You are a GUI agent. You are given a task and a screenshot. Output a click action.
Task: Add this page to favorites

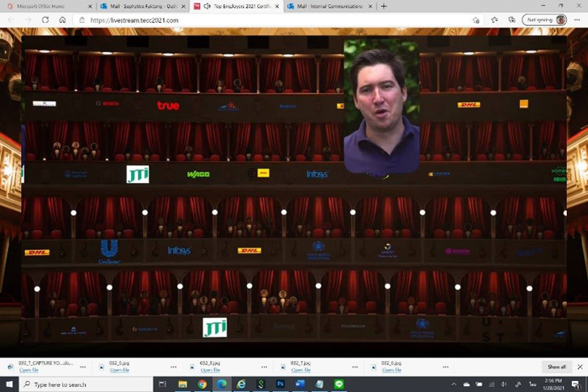coord(476,20)
